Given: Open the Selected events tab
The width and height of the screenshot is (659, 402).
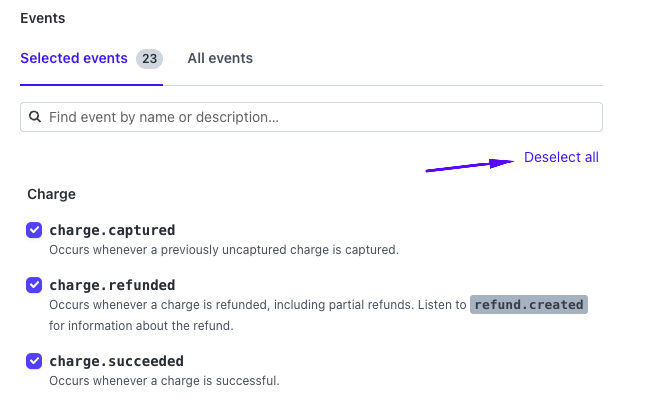Looking at the screenshot, I should pos(74,58).
